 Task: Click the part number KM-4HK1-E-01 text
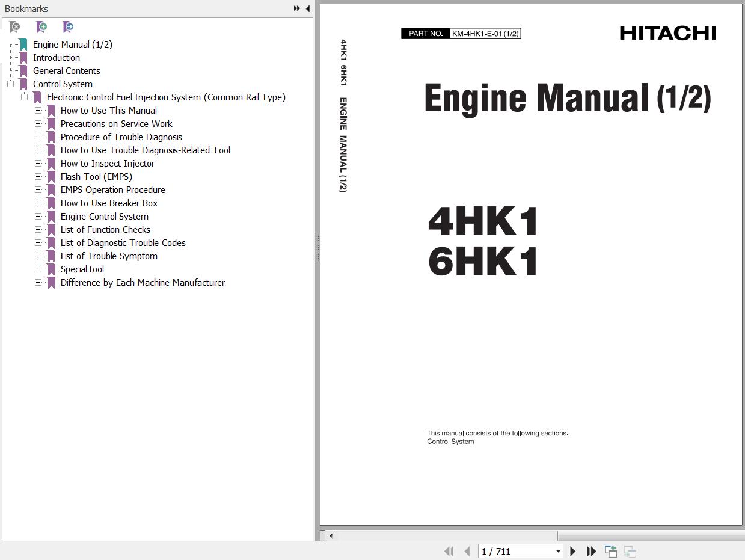pyautogui.click(x=485, y=34)
